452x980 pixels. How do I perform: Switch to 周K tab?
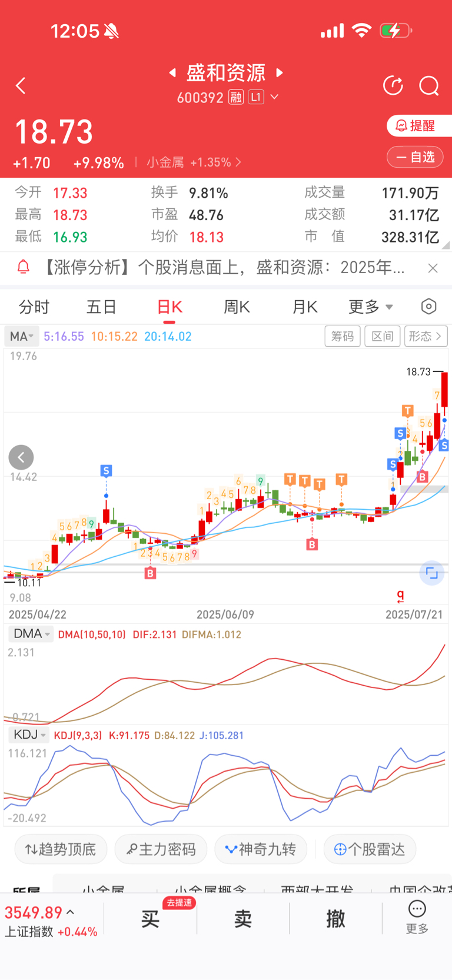tap(237, 307)
